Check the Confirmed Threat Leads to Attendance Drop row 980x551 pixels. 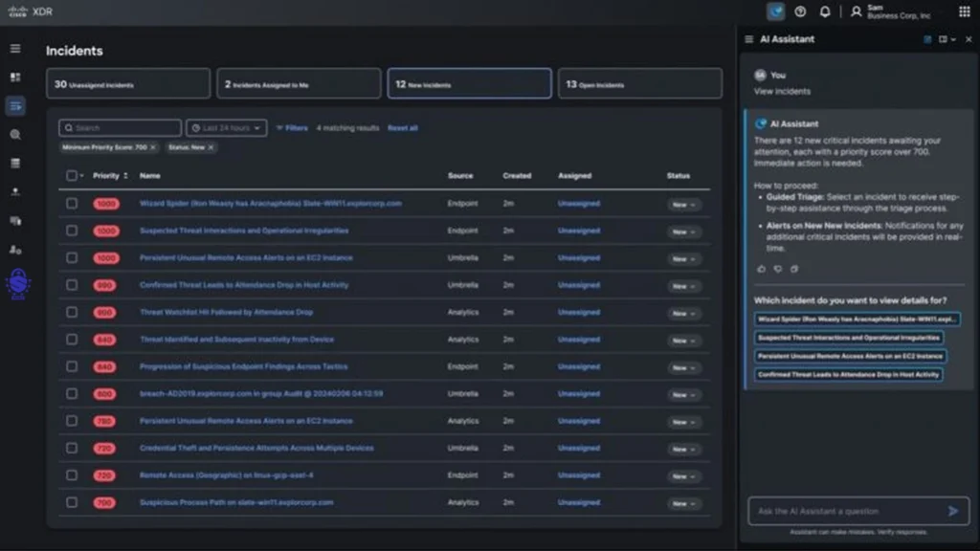72,285
